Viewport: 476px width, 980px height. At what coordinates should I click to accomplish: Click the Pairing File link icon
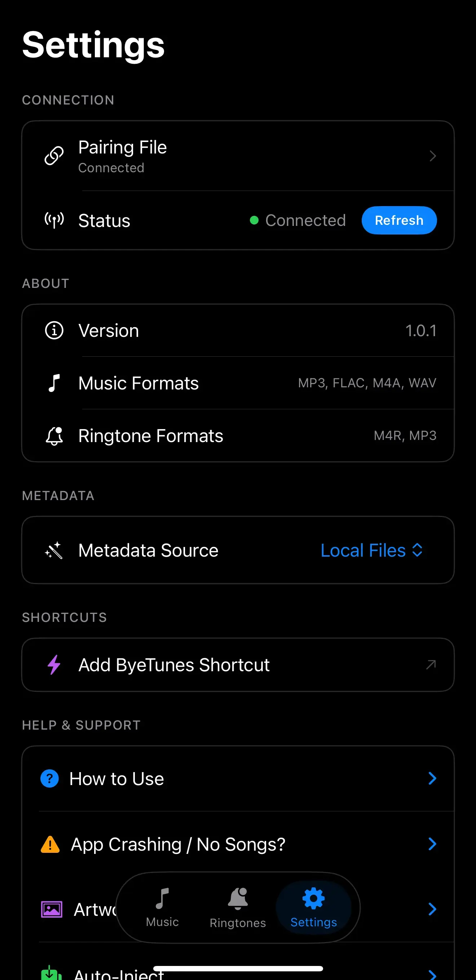(x=54, y=156)
